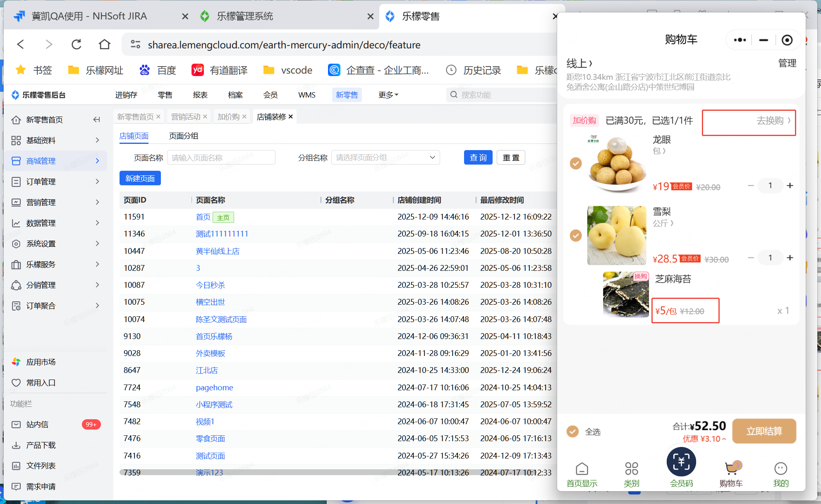Viewport: 821px width, 504px height.
Task: Click the 新建页面 button
Action: coord(140,178)
